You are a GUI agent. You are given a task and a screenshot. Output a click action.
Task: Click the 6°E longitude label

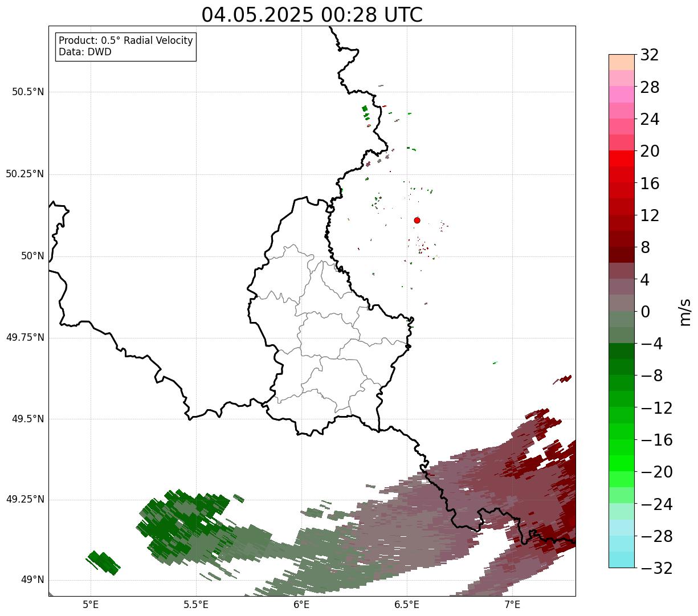point(301,605)
